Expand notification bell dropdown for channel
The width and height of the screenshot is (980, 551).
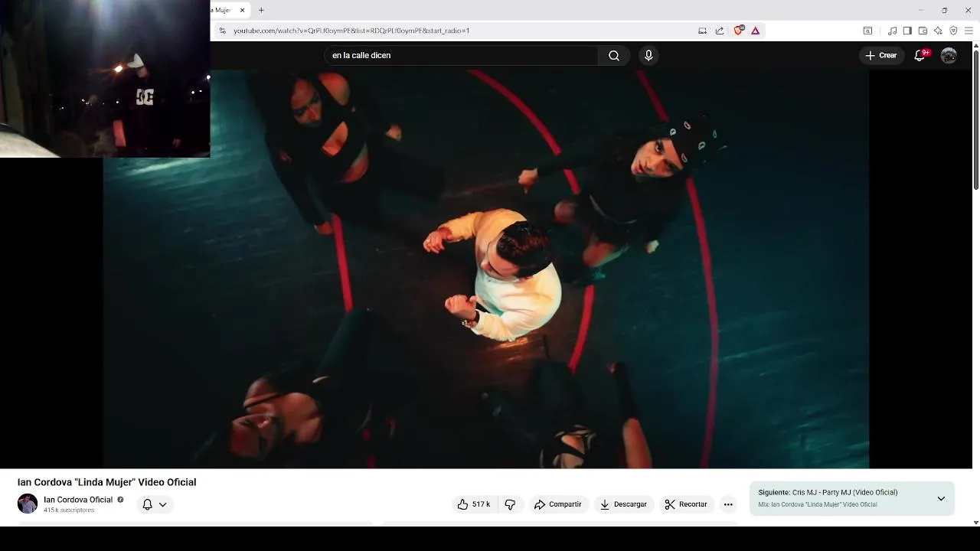click(155, 504)
